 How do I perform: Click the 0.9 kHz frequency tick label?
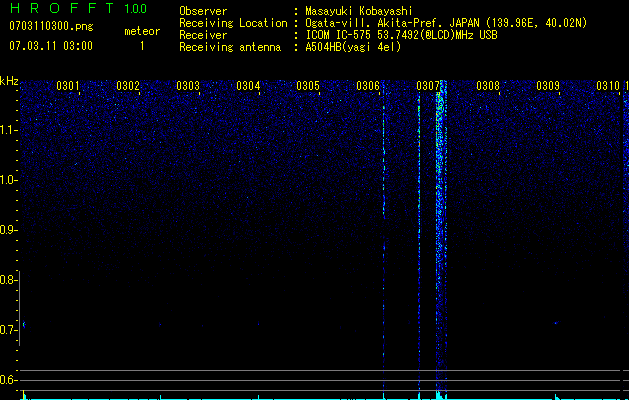(x=8, y=230)
